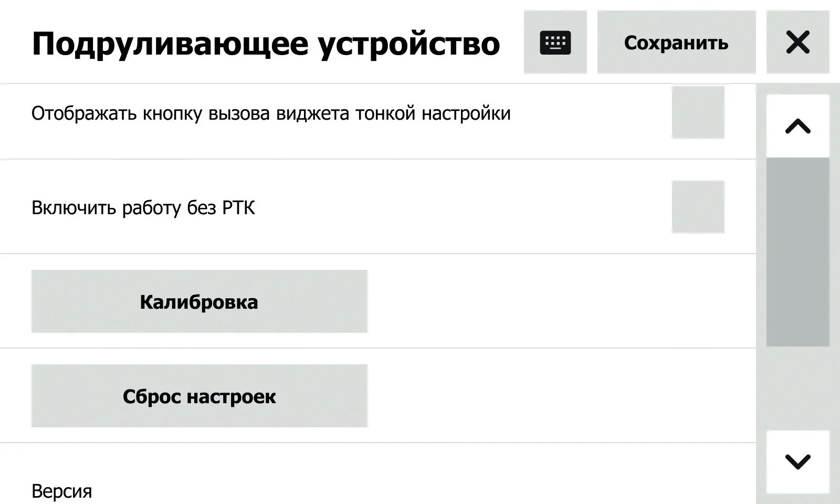This screenshot has width=840, height=504.
Task: Click header gap between Сохранить and X
Action: 761,42
